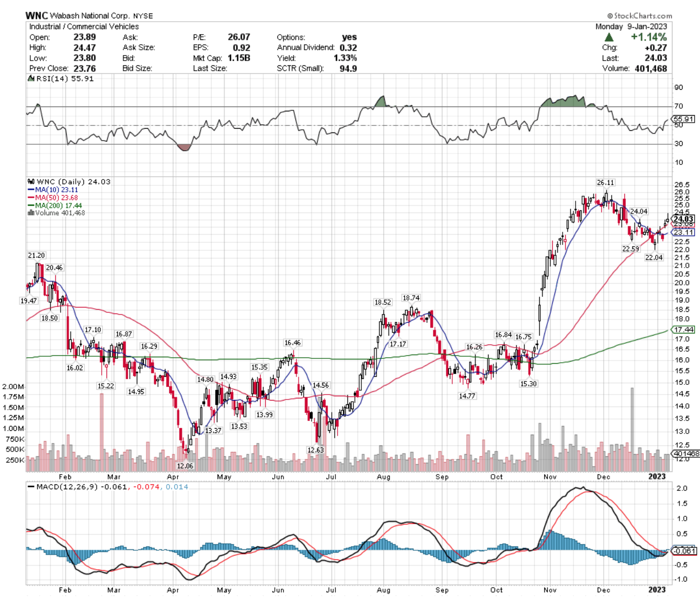Click the 24.03 last price axis tag
The width and height of the screenshot is (700, 600).
[x=683, y=219]
